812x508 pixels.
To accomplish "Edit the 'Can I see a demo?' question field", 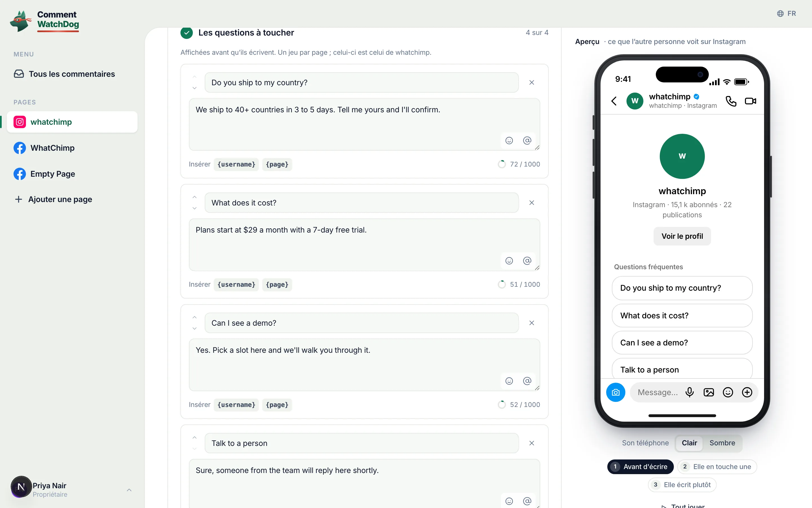I will click(361, 323).
